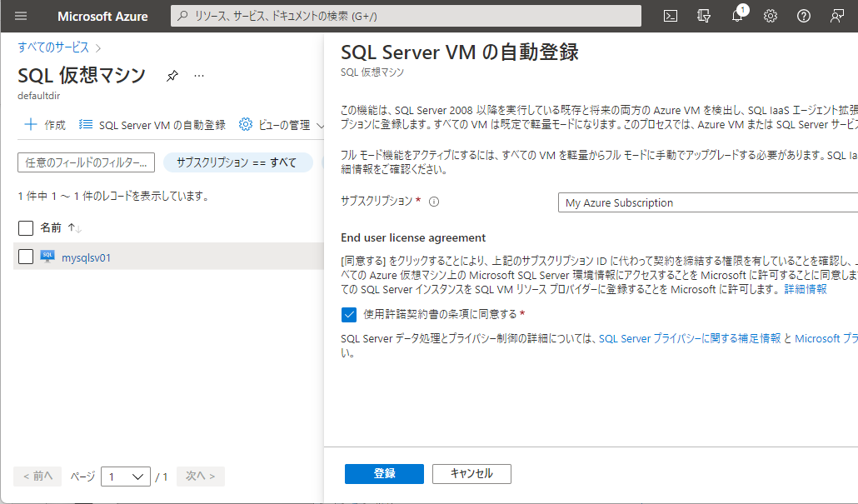Check the 使用許諾契約書の条項に同意する checkbox
Screen dimensions: 858x504
[x=349, y=315]
